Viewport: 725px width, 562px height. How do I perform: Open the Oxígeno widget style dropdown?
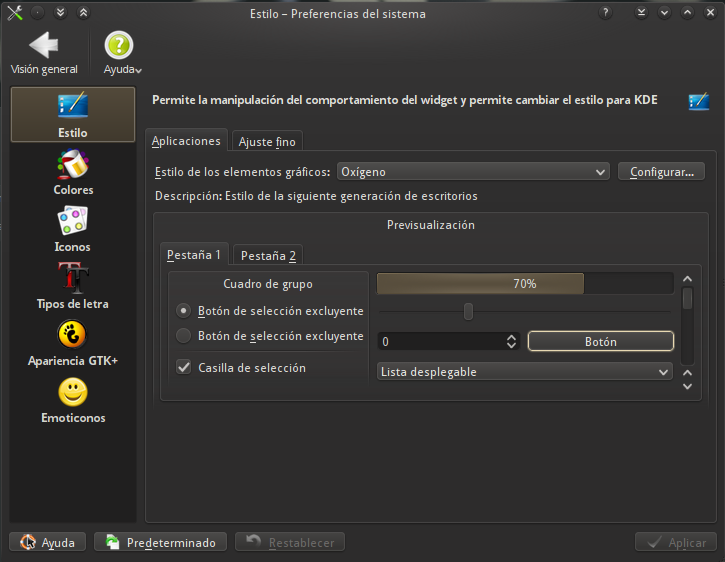pyautogui.click(x=473, y=172)
